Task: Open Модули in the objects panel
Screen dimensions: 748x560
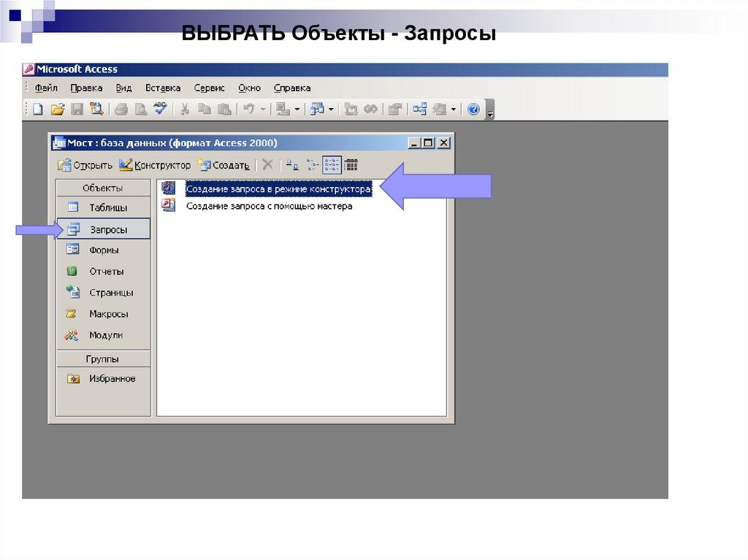Action: point(106,335)
